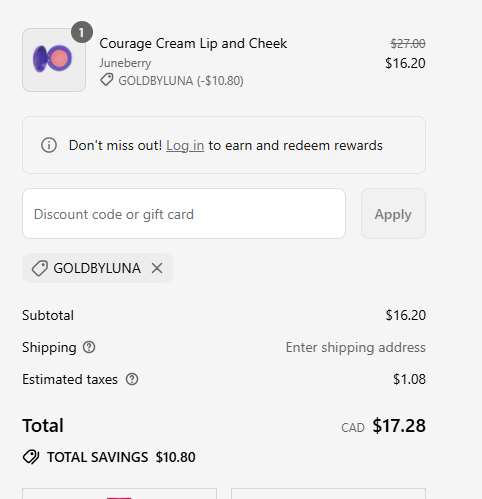Screen dimensions: 482x499
Task: Click the Estimated taxes help icon
Action: (132, 379)
